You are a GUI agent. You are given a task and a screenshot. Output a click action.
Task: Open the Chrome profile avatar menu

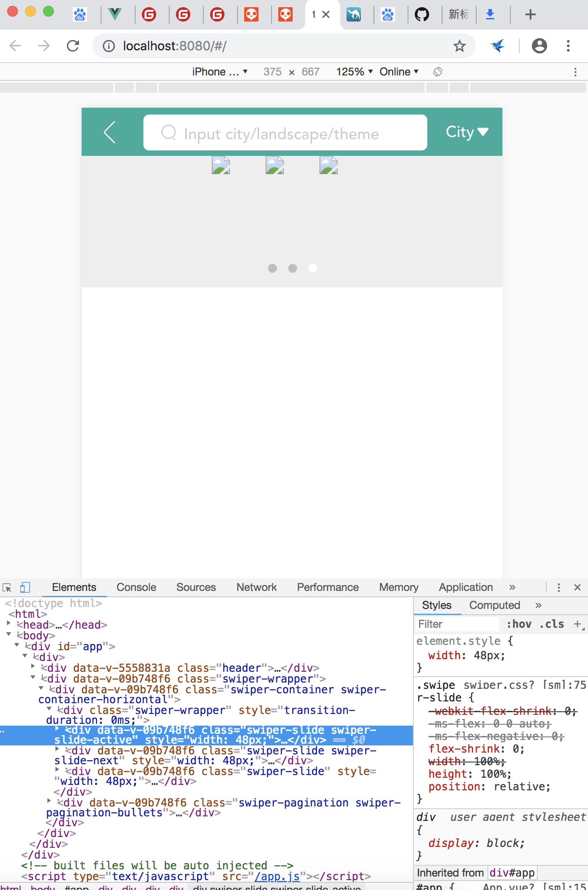point(539,46)
